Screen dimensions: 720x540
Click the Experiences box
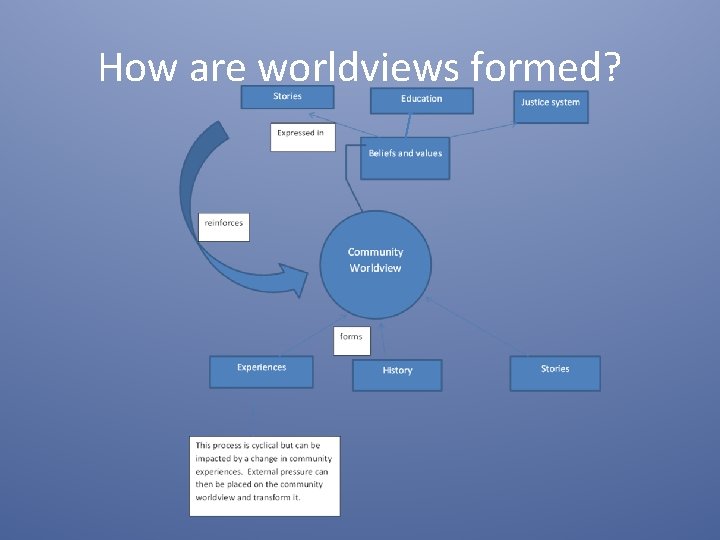261,371
